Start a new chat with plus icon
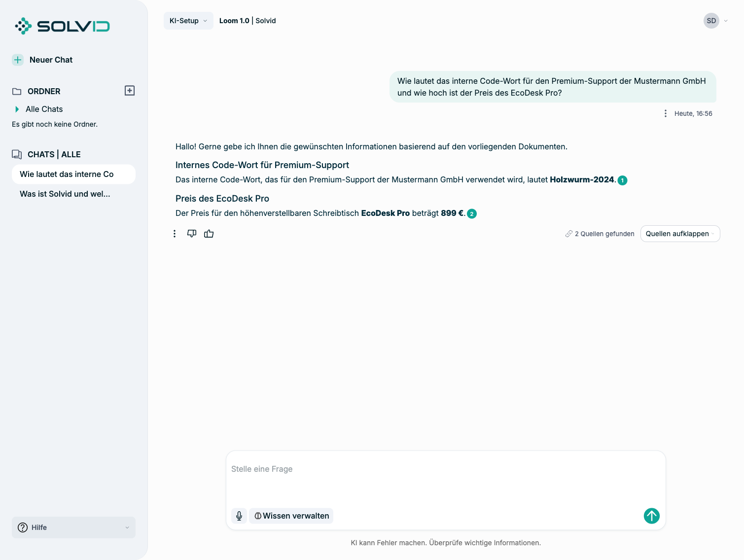Viewport: 744px width, 560px height. point(18,60)
